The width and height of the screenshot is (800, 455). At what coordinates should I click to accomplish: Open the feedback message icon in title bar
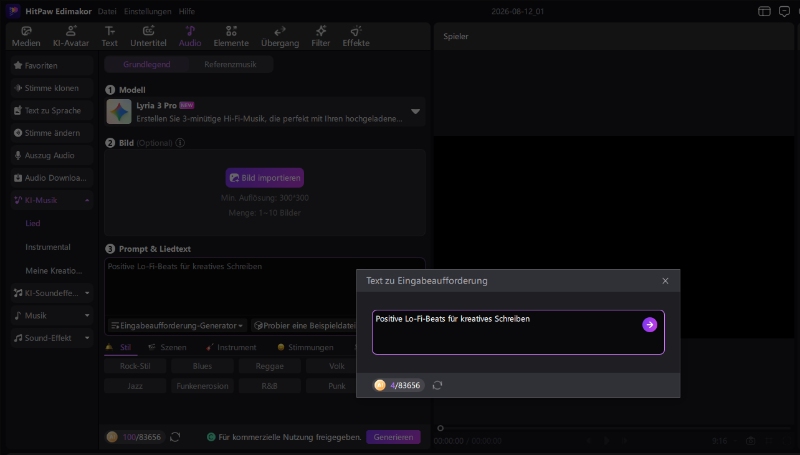[784, 11]
